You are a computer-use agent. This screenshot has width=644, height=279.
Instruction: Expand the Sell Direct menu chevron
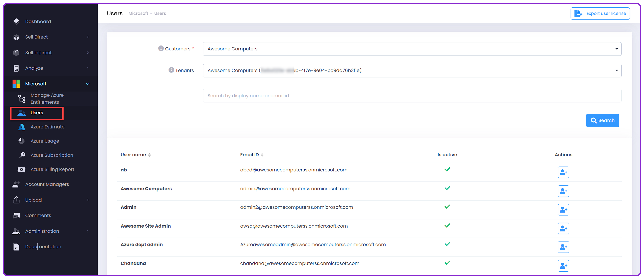[88, 37]
